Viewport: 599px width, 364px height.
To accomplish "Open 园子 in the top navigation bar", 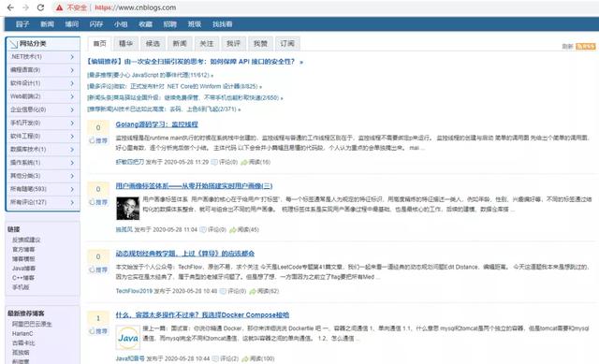I will pyautogui.click(x=22, y=24).
